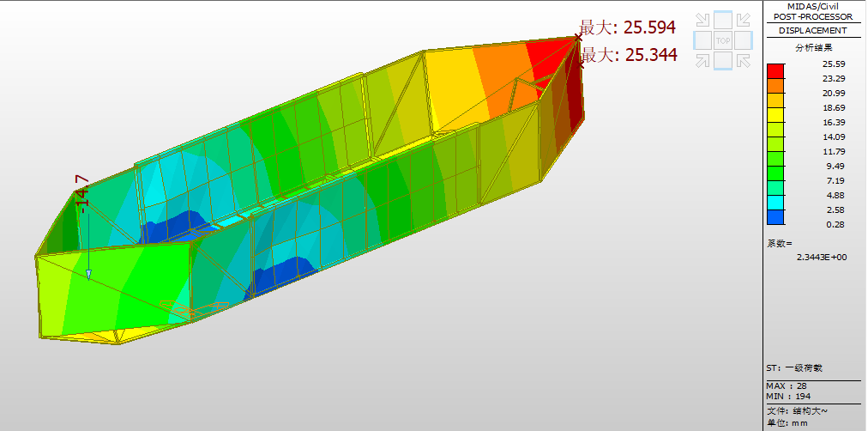Click the bottom-right diagonal view arrow

click(743, 60)
